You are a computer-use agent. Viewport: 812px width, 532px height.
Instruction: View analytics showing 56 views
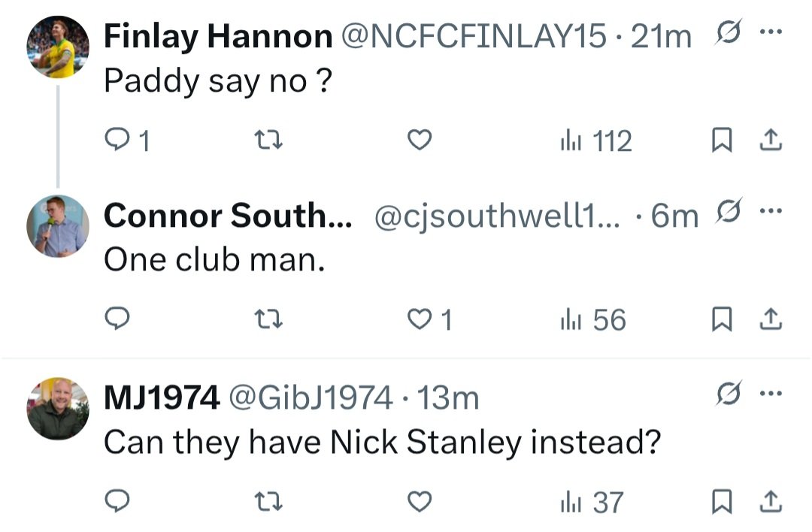[x=592, y=320]
